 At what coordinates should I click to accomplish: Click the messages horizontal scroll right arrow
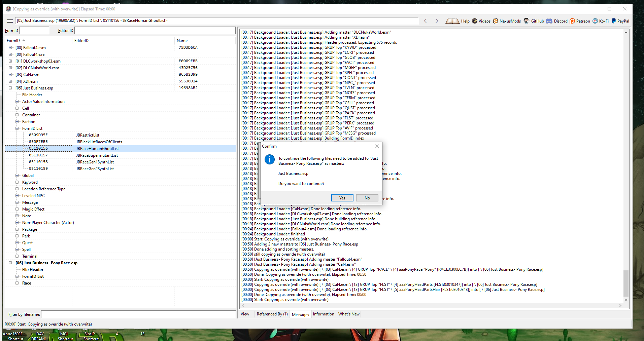pyautogui.click(x=620, y=306)
